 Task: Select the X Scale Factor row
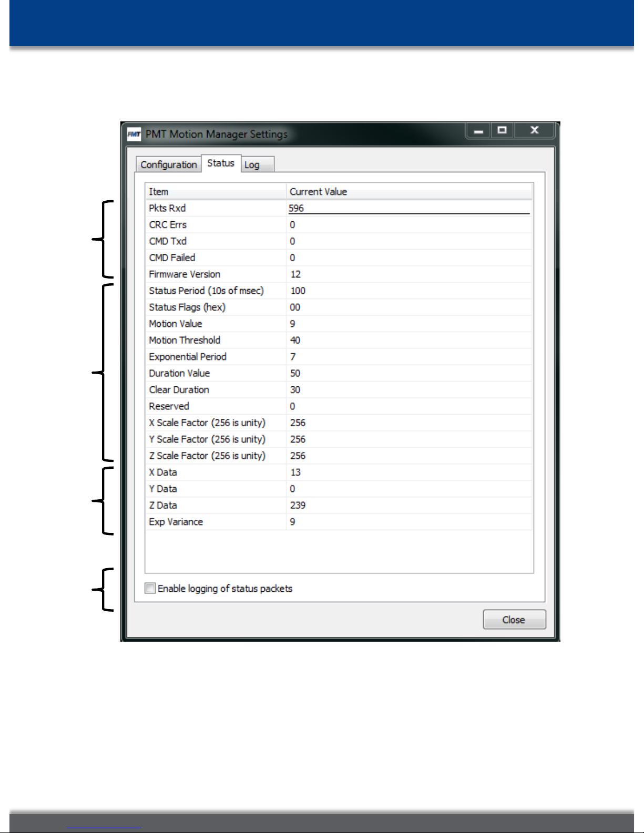pos(339,423)
